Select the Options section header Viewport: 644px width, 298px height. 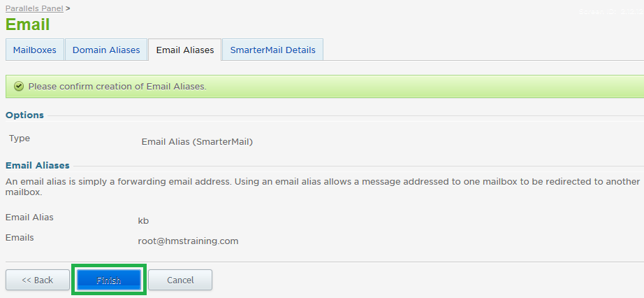[x=24, y=115]
